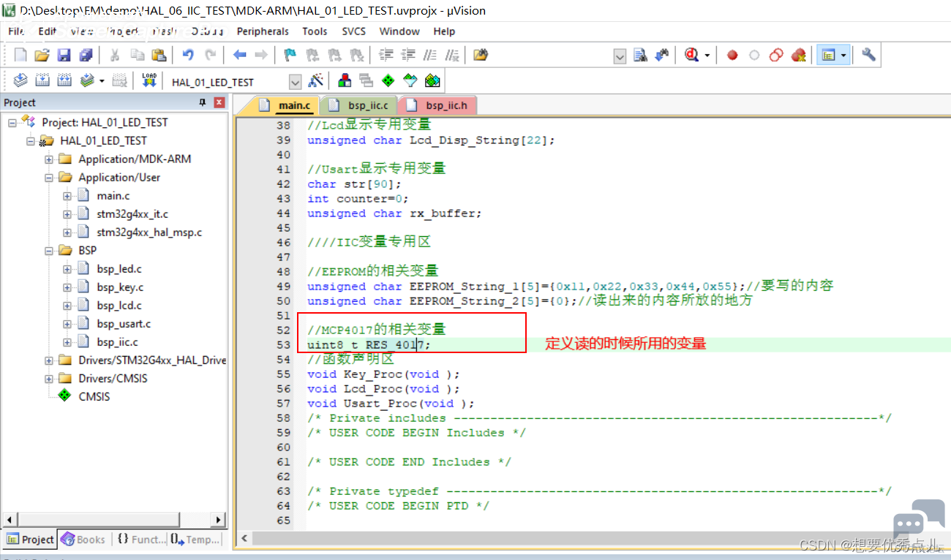Open the Window menu
The image size is (951, 560).
(x=399, y=31)
